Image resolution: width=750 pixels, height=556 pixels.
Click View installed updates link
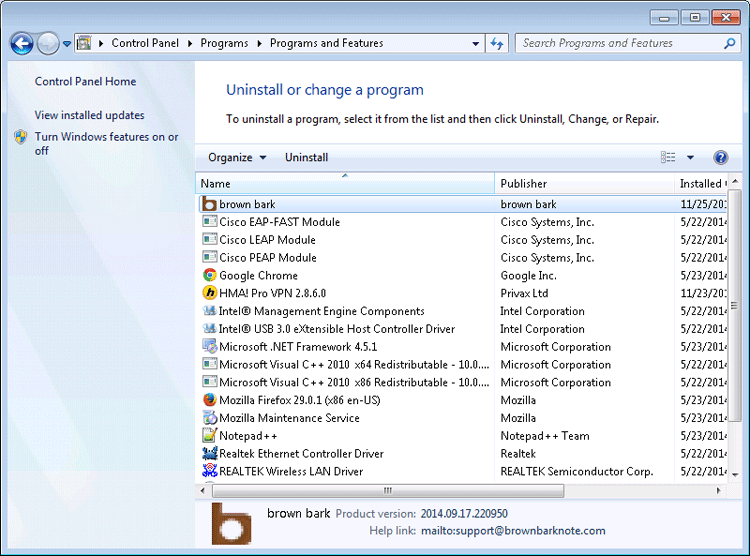click(89, 116)
